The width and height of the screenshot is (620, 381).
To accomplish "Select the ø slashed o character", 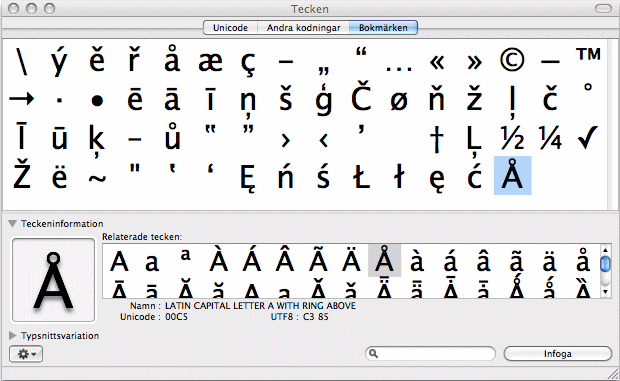I will point(399,101).
